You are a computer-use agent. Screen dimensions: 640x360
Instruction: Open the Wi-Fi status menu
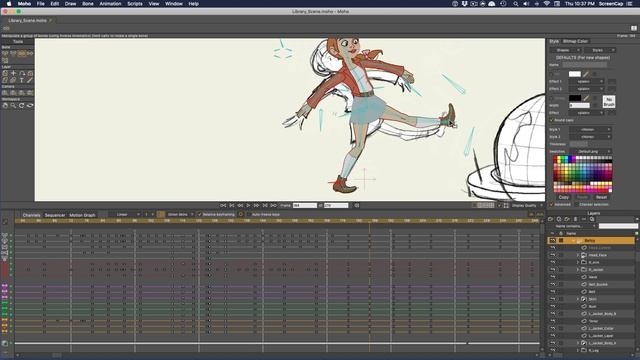(547, 4)
